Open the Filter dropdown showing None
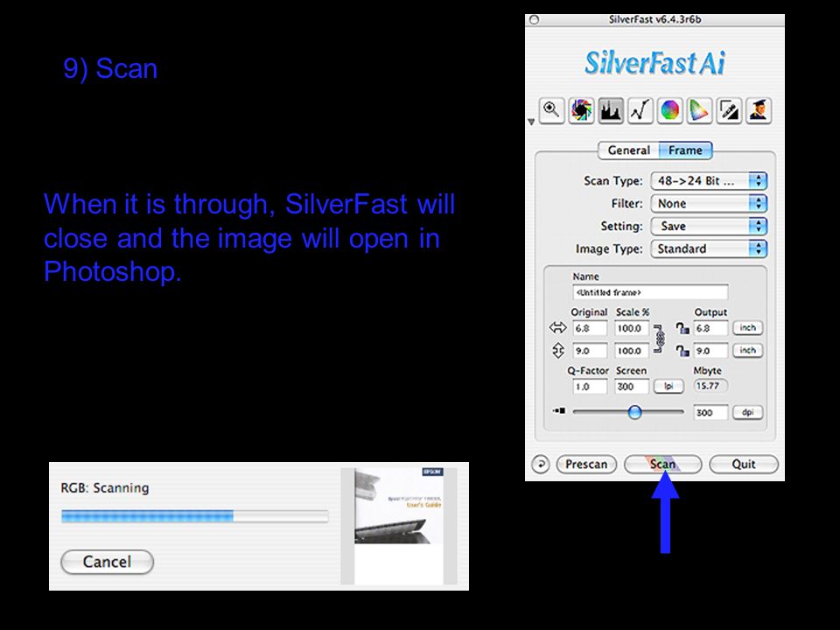The image size is (840, 630). tap(709, 204)
